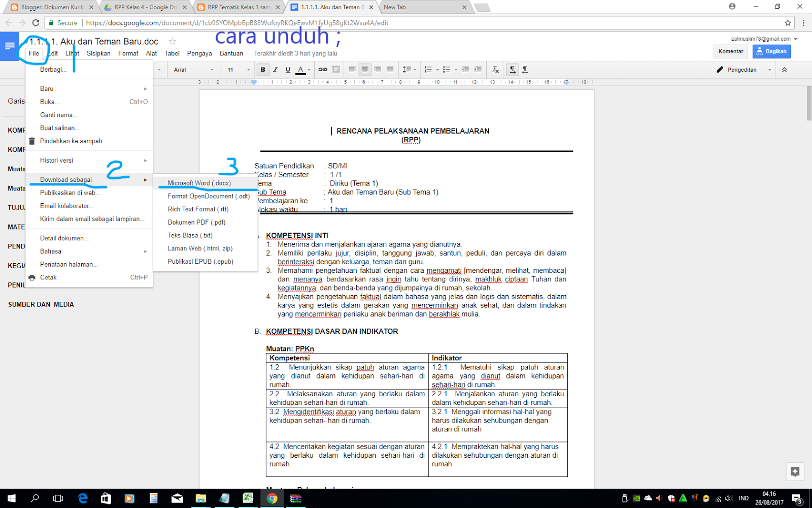
Task: Justify text alignment
Action: pyautogui.click(x=390, y=70)
